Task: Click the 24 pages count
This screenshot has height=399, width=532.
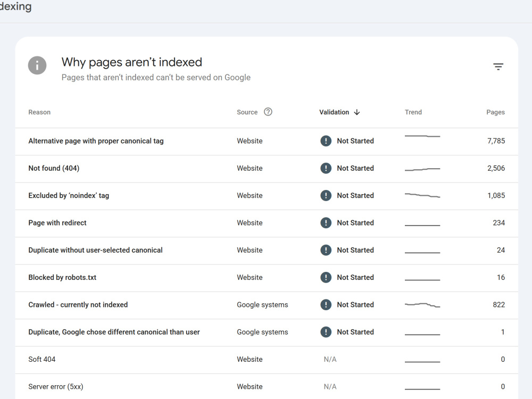Action: 501,250
